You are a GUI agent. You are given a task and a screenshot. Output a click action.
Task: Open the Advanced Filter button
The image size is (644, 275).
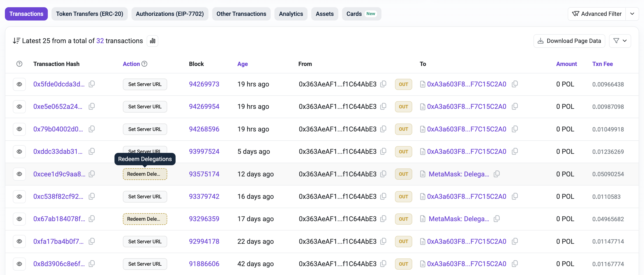596,14
